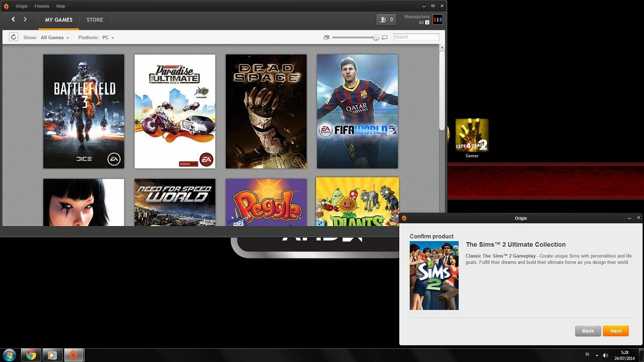Select the FIFA World game tile
644x362 pixels.
pos(357,111)
